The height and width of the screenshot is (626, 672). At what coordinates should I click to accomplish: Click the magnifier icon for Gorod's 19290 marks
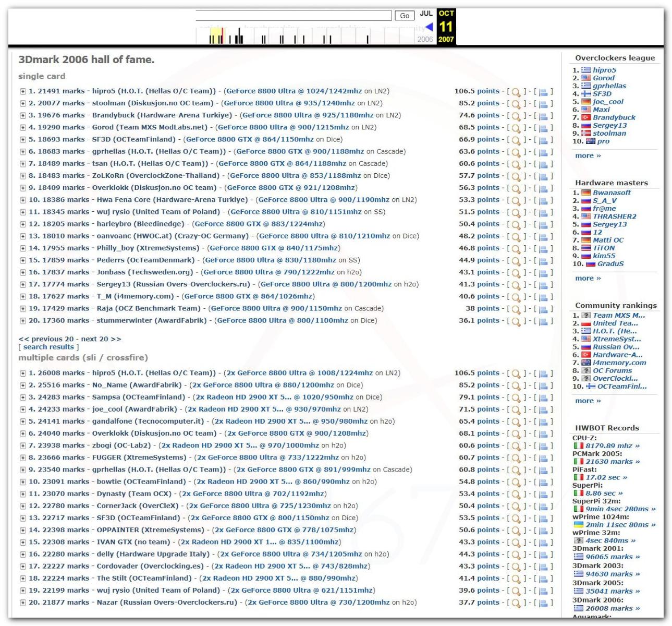(516, 128)
